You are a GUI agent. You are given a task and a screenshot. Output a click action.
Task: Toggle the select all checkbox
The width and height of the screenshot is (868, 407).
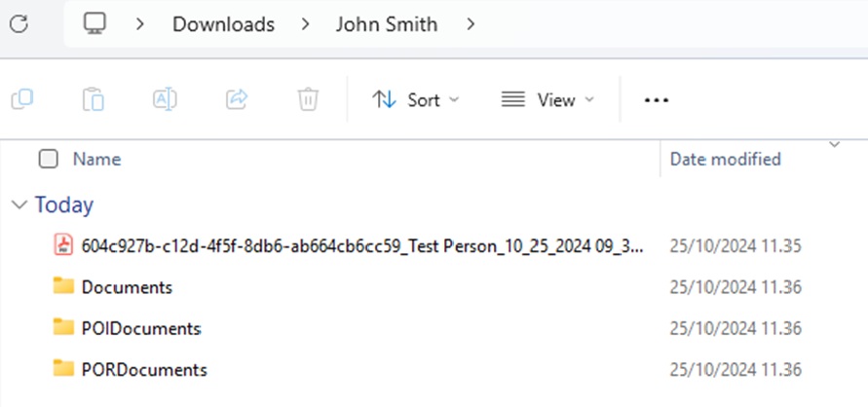pos(48,159)
